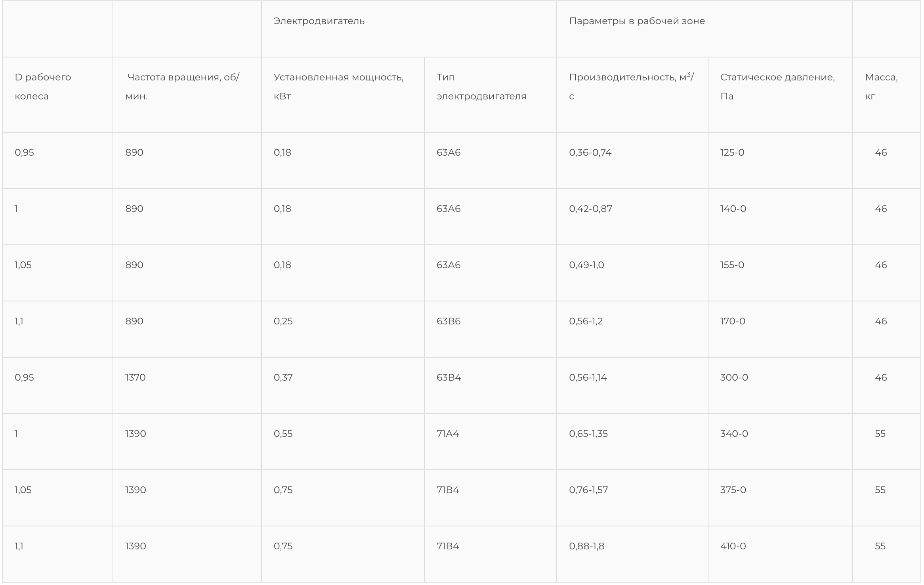The width and height of the screenshot is (924, 585).
Task: Click the "Установленная мощность, кВт" column header
Action: 338,86
